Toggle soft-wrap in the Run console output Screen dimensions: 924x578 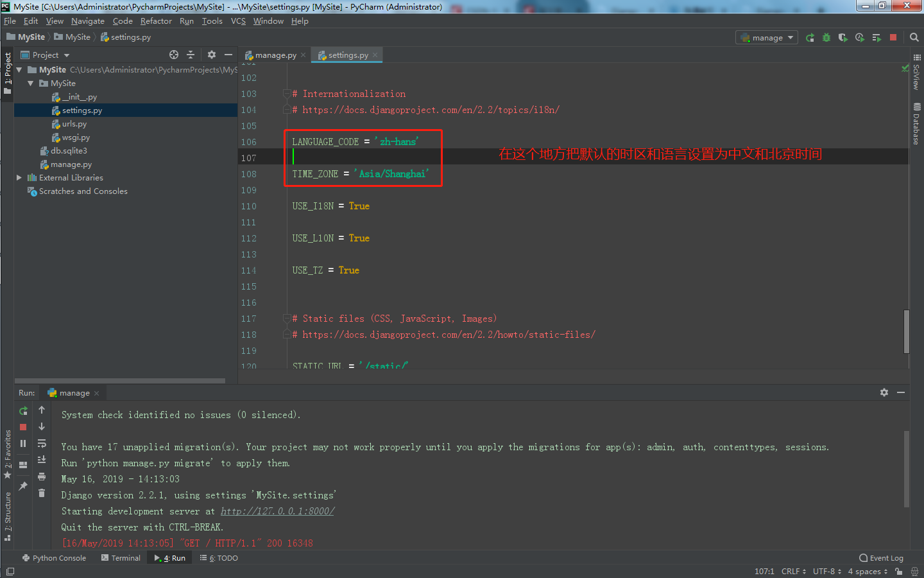point(41,443)
